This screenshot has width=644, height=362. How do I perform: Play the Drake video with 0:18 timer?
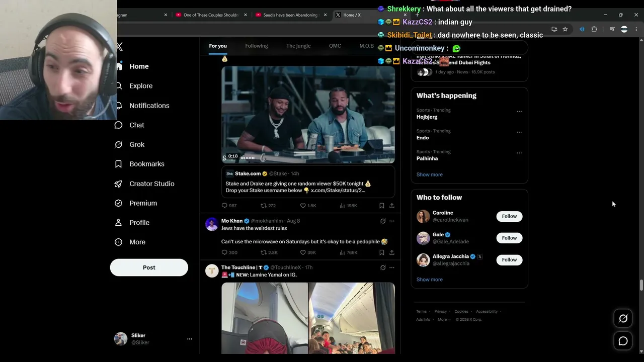tap(308, 115)
